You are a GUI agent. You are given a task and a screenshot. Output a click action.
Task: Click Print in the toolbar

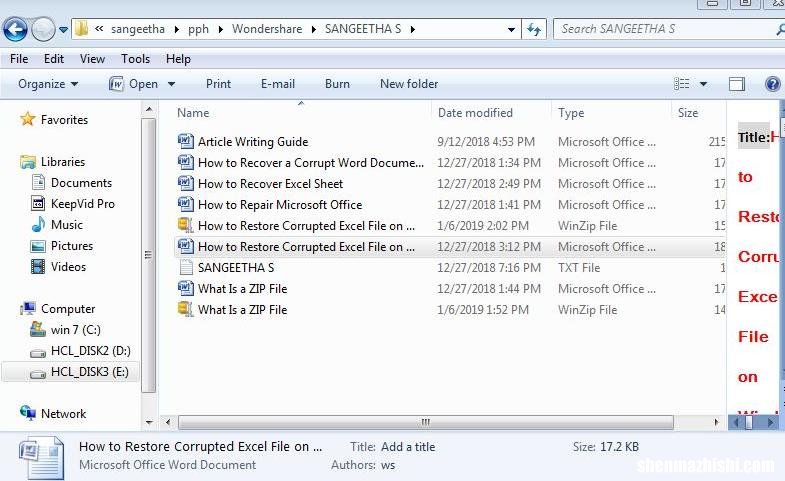(218, 84)
